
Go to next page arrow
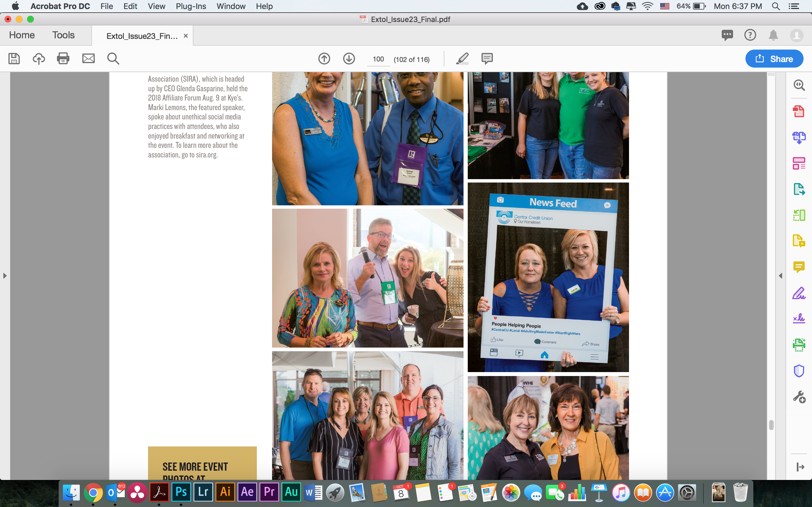tap(349, 59)
